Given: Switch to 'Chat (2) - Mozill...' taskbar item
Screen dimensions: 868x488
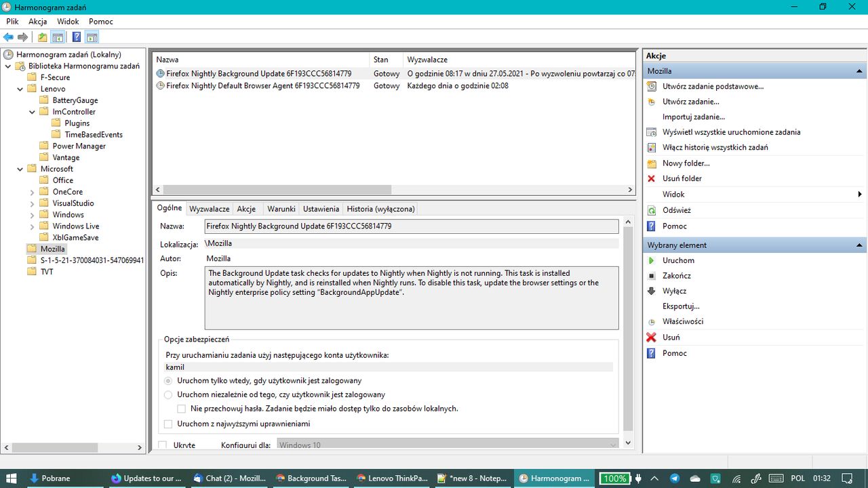Looking at the screenshot, I should pyautogui.click(x=229, y=478).
